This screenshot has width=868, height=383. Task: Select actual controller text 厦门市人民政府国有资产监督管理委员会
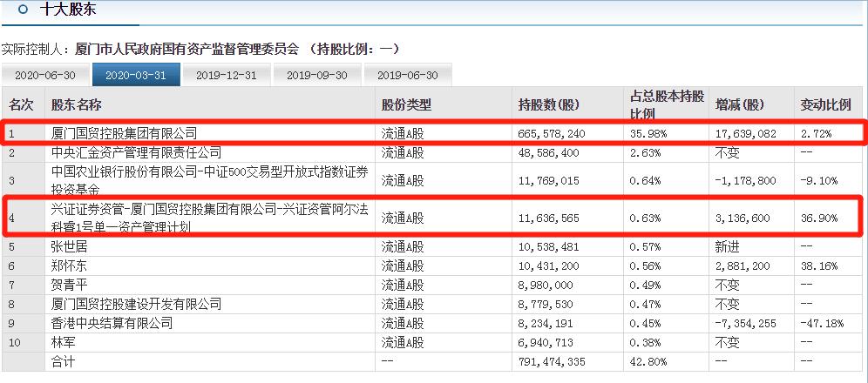tap(186, 50)
